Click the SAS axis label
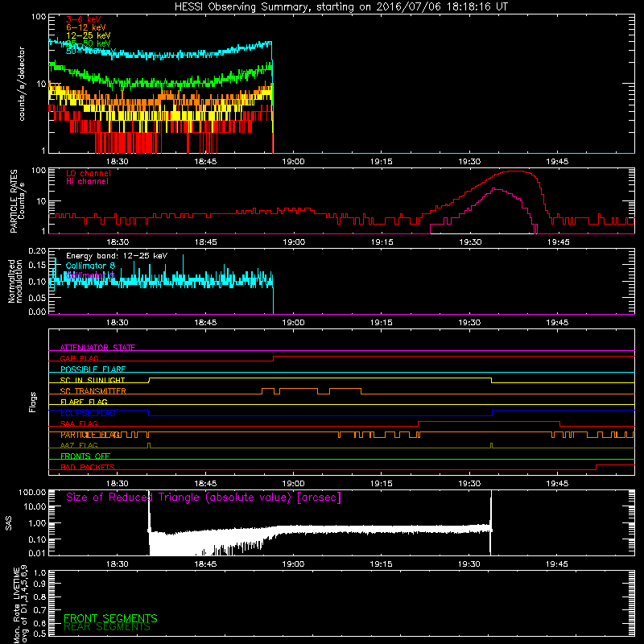The height and width of the screenshot is (644, 644). point(9,523)
